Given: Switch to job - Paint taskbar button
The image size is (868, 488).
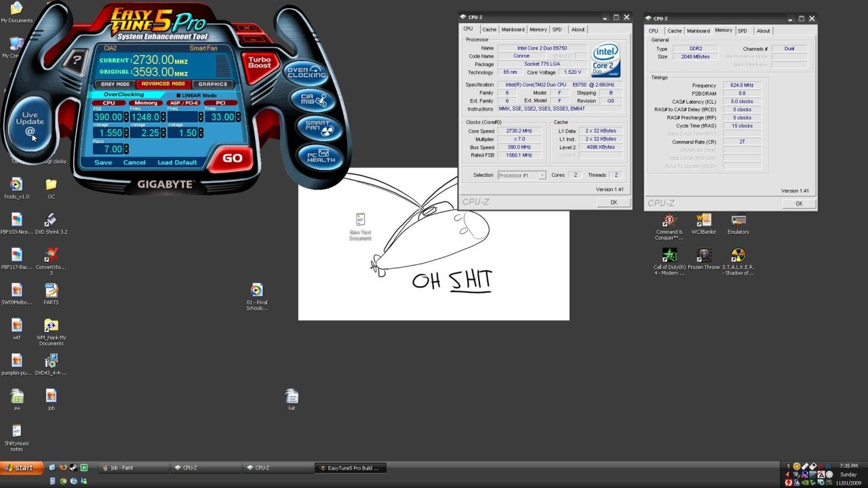Looking at the screenshot, I should [x=134, y=468].
